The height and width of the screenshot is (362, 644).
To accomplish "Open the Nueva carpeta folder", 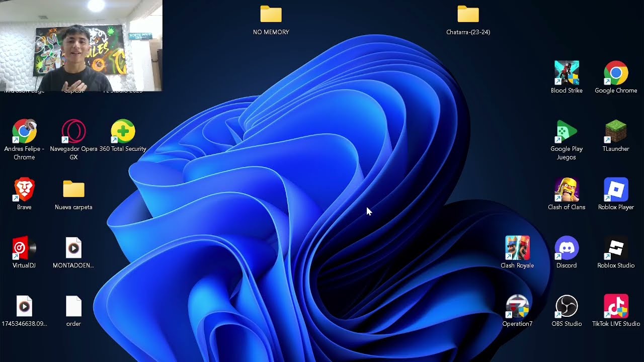I will click(x=73, y=190).
